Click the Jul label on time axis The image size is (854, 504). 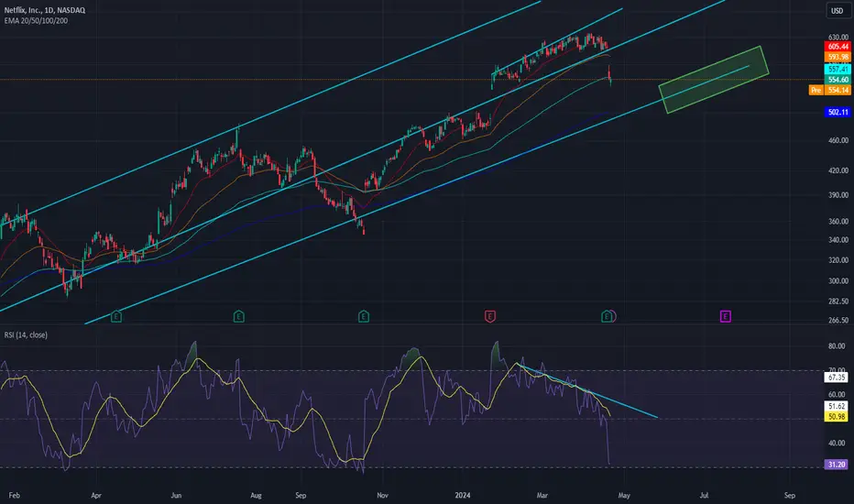click(x=705, y=495)
